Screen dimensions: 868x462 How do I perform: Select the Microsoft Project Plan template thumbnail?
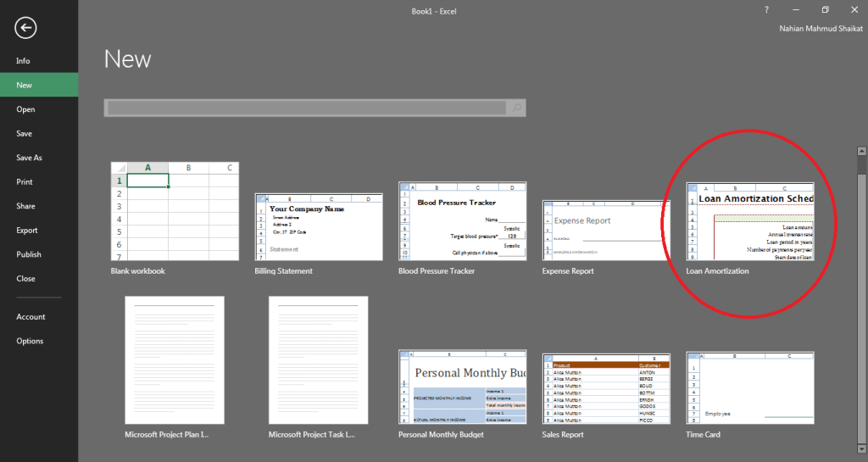(x=175, y=360)
